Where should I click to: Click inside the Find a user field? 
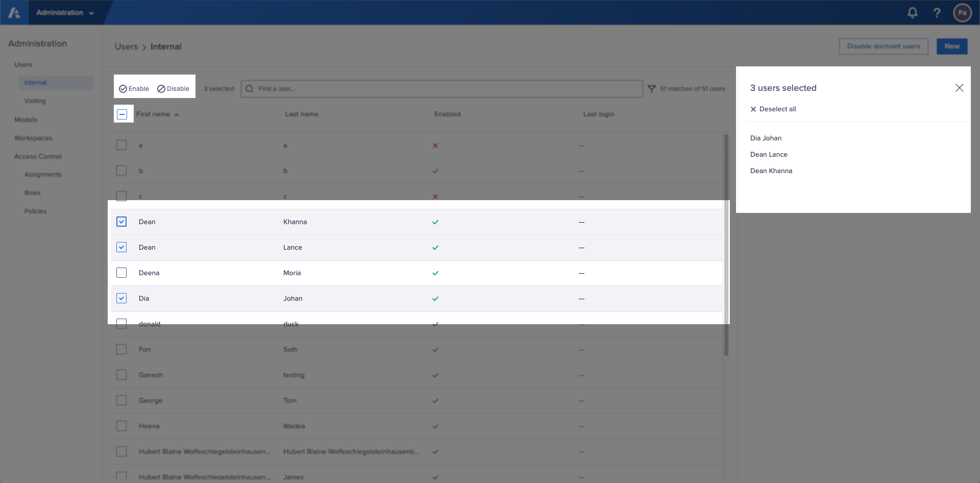point(408,88)
